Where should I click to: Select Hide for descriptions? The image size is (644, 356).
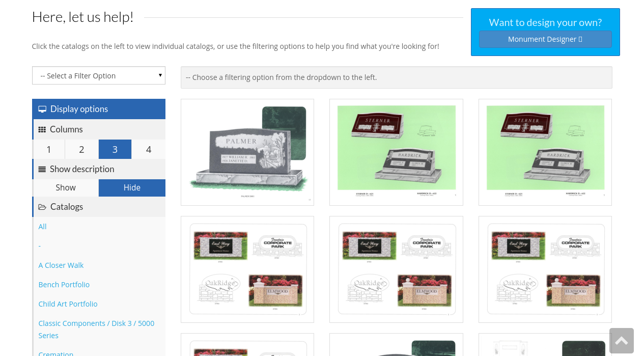pyautogui.click(x=132, y=187)
